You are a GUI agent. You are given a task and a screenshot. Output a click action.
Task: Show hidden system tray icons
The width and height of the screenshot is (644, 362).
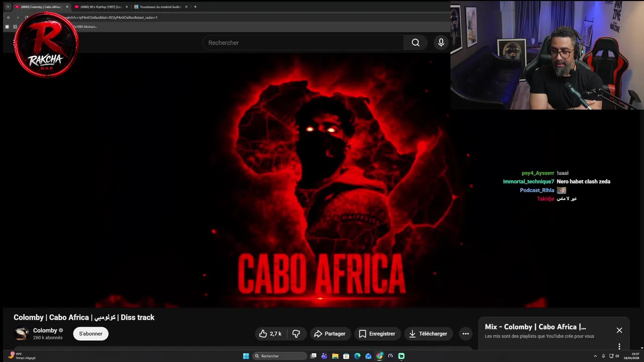coord(595,356)
